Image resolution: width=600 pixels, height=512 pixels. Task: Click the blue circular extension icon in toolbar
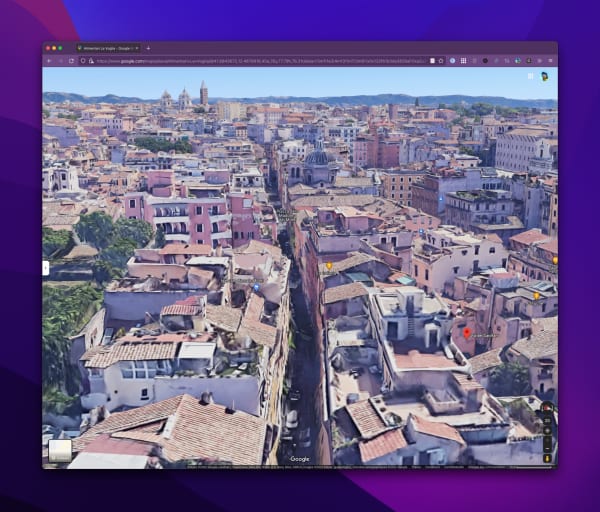point(452,60)
